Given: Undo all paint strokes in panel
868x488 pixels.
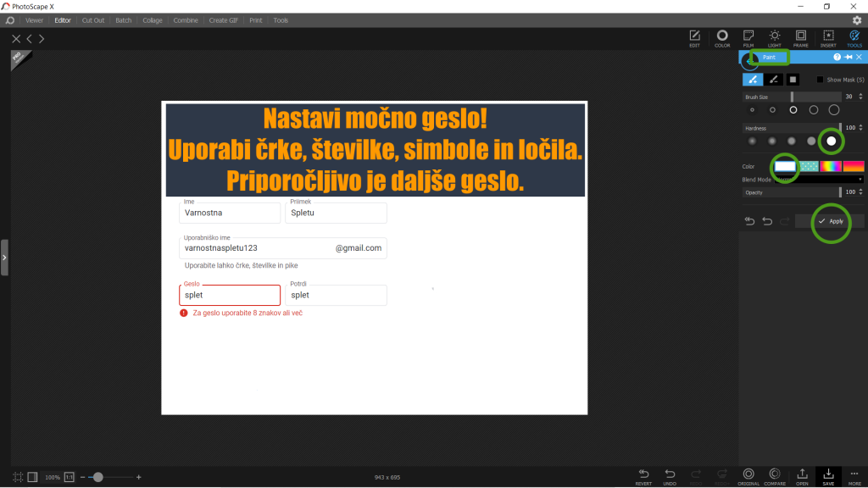Looking at the screenshot, I should [749, 221].
